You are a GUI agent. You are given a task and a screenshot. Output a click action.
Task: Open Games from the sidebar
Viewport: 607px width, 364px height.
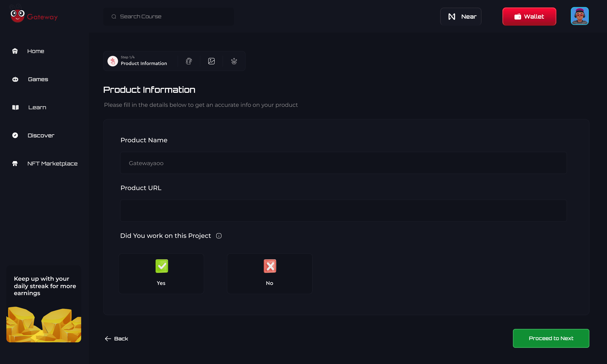(x=38, y=79)
